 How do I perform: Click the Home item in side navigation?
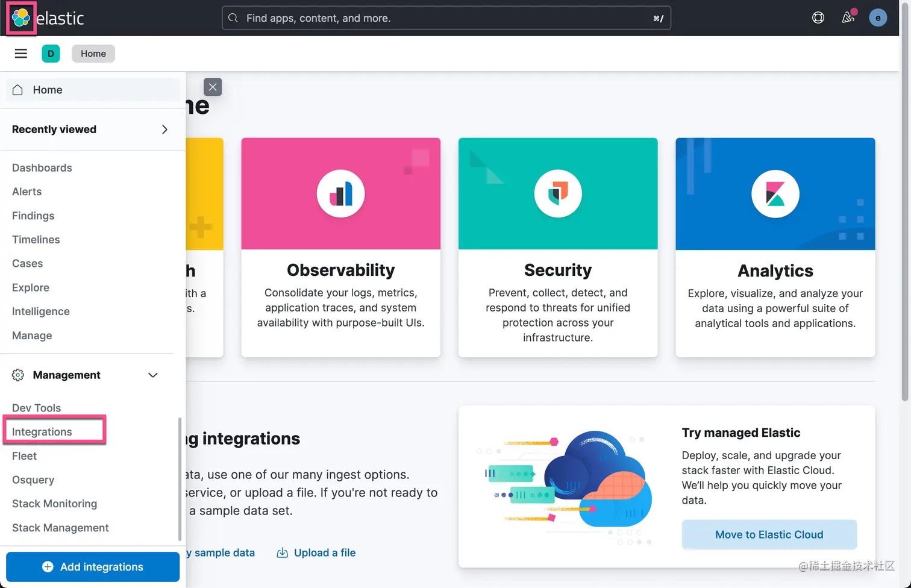coord(93,90)
